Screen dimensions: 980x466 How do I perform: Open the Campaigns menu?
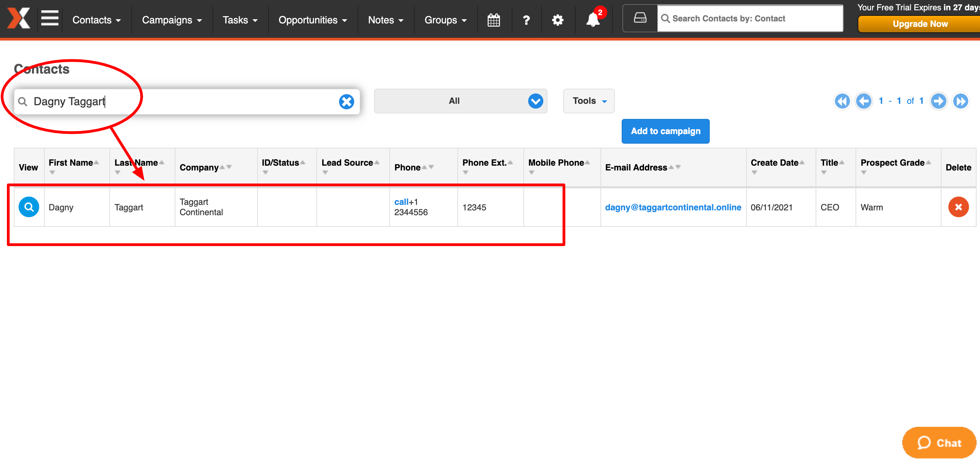point(172,20)
